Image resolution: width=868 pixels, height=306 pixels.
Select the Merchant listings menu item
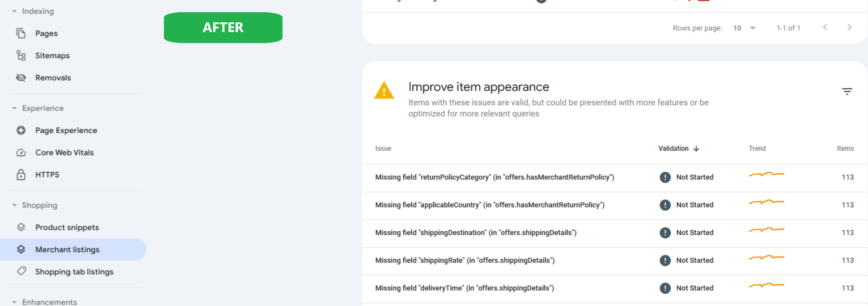click(x=68, y=249)
